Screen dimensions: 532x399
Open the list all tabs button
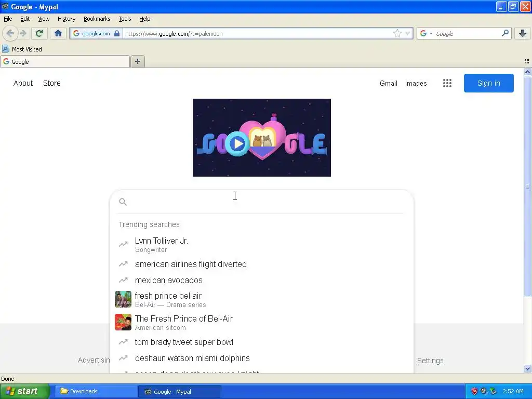tap(527, 61)
